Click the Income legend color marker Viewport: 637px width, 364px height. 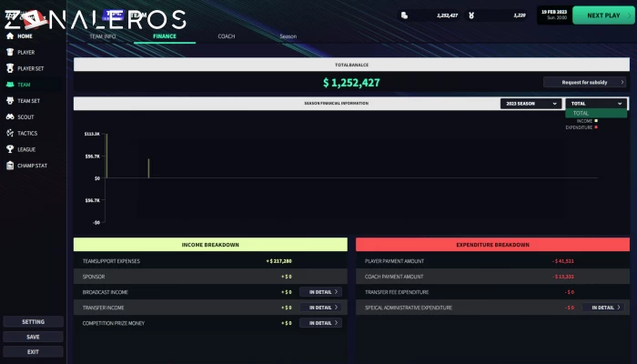point(596,121)
